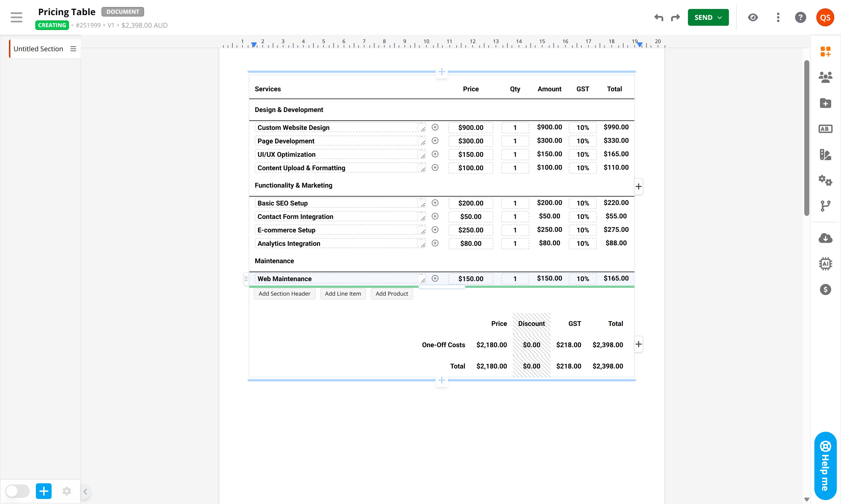Open the AI chip assistant icon

point(825,263)
